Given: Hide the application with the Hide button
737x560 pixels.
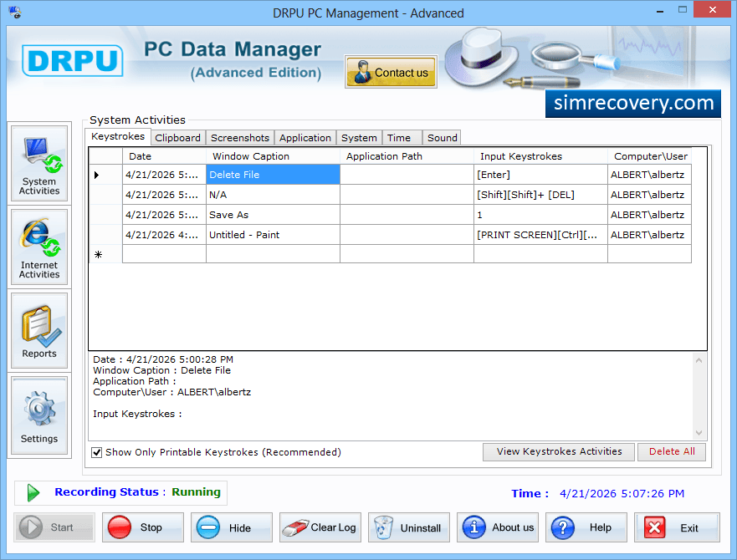Looking at the screenshot, I should [231, 527].
